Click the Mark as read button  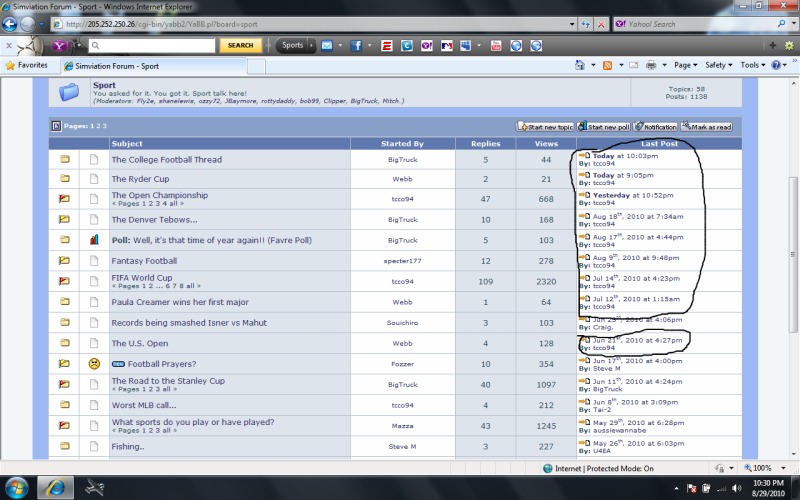pyautogui.click(x=706, y=127)
